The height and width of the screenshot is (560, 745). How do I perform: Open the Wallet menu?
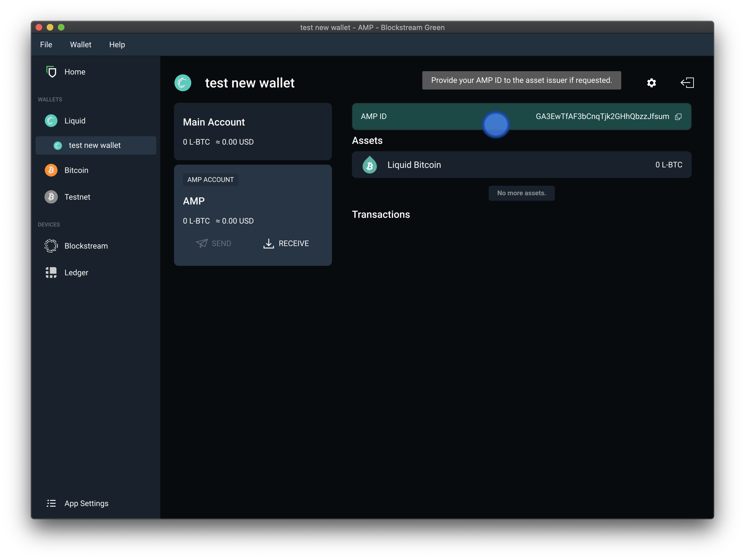tap(81, 44)
